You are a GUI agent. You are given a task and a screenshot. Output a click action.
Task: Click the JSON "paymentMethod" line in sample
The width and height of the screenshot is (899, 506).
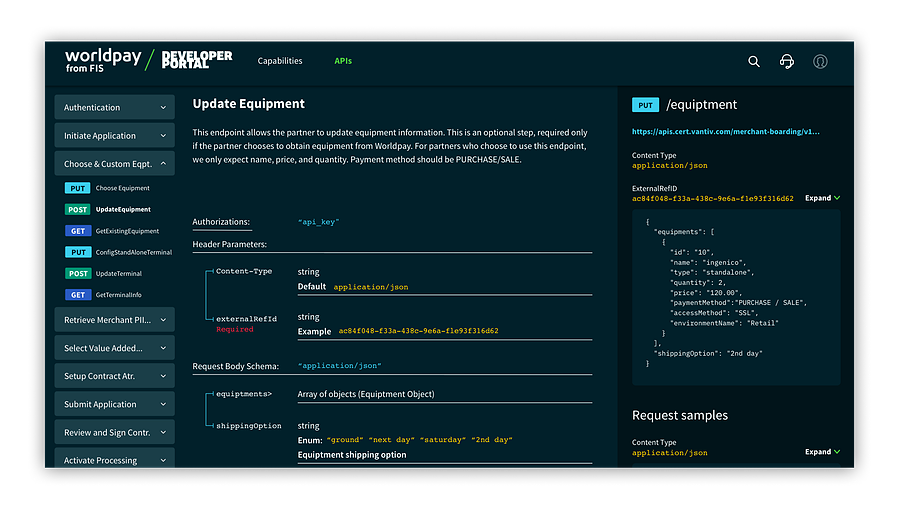pyautogui.click(x=738, y=303)
